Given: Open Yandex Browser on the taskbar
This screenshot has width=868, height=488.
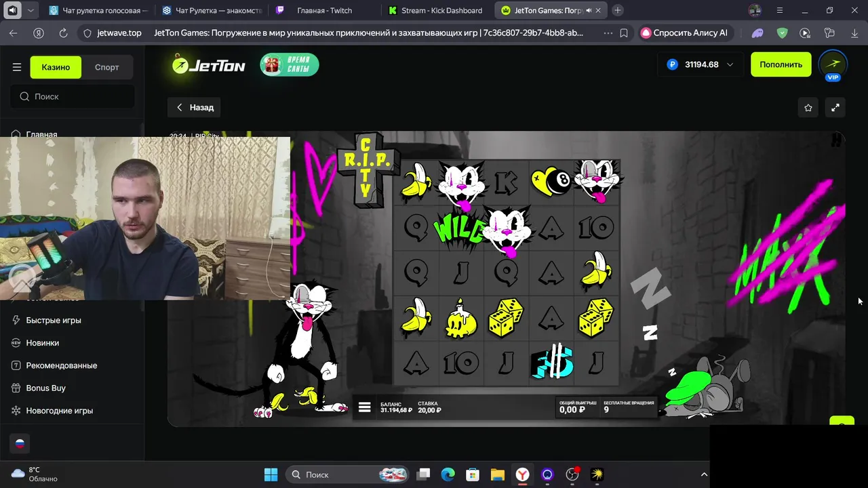Looking at the screenshot, I should (x=522, y=474).
